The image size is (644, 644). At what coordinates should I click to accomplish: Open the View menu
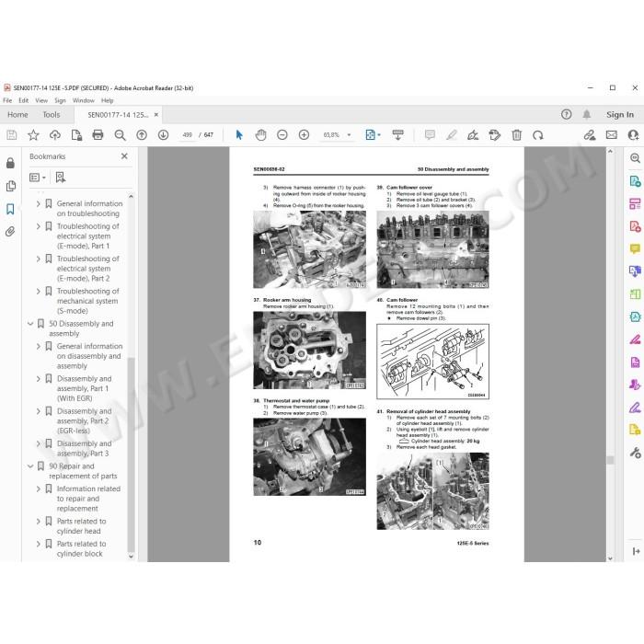(41, 100)
